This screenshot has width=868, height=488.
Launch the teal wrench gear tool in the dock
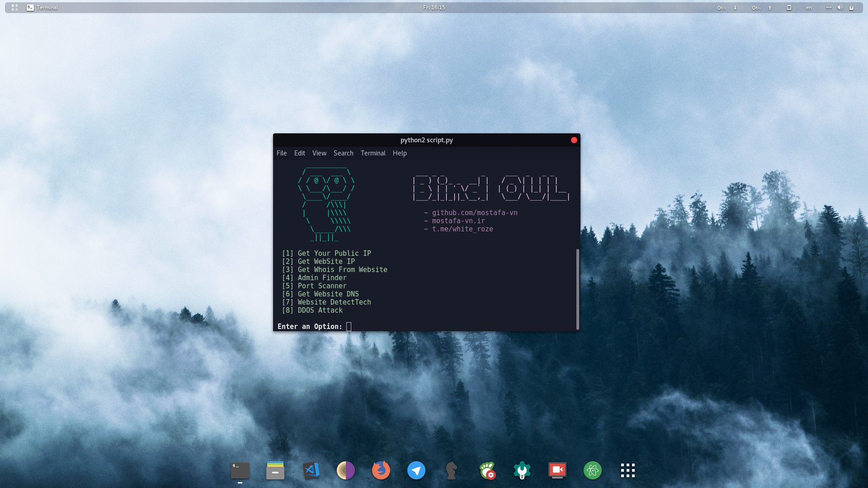(x=522, y=470)
